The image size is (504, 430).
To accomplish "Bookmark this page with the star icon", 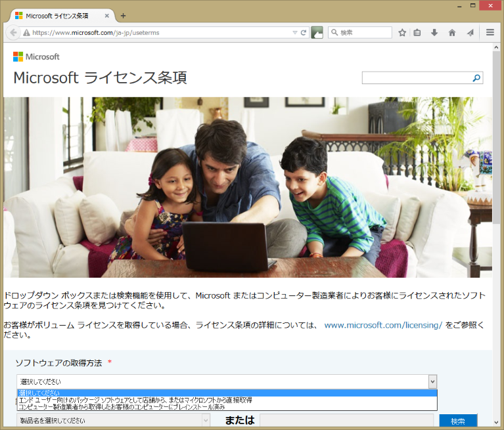I will point(401,32).
